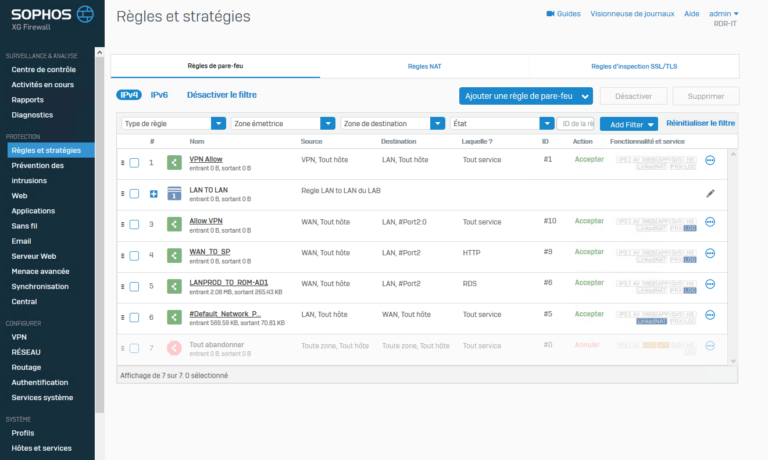This screenshot has height=460, width=768.
Task: Edit the LAN TO LAN group with pencil icon
Action: 710,194
